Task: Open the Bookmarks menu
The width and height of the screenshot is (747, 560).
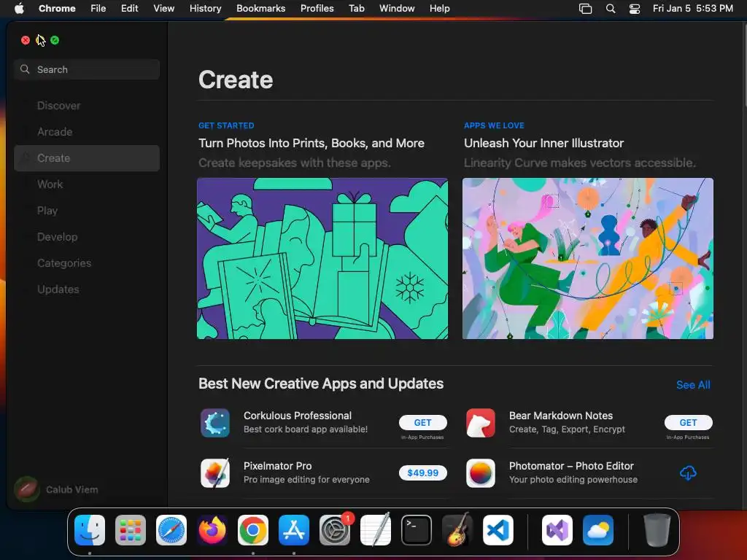Action: click(260, 9)
